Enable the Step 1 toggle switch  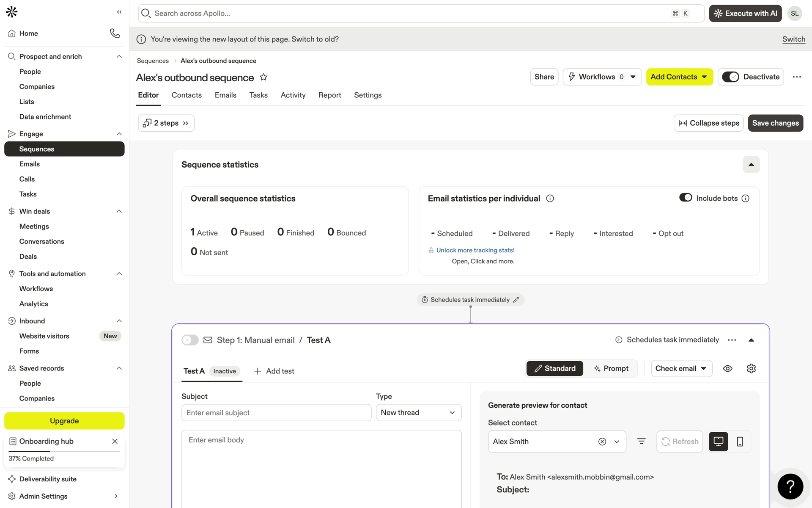(190, 340)
